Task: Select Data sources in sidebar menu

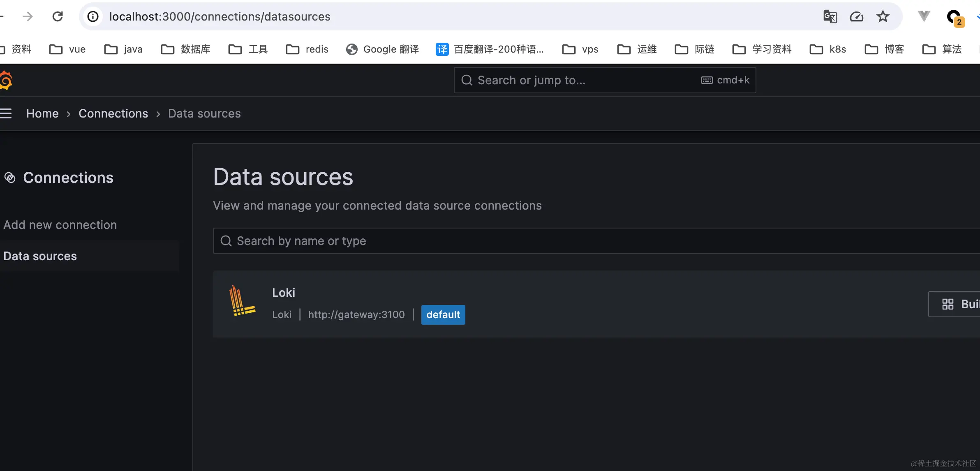Action: coord(40,256)
